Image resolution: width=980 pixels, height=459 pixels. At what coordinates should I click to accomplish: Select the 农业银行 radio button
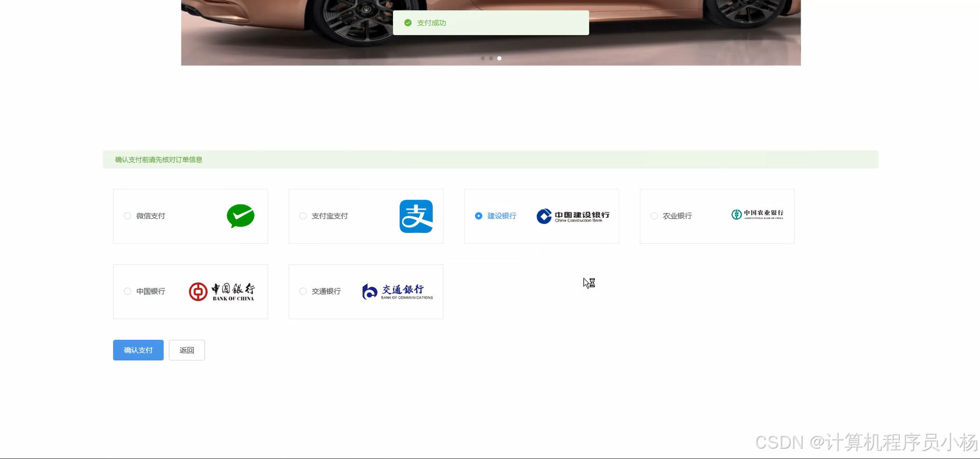click(654, 216)
